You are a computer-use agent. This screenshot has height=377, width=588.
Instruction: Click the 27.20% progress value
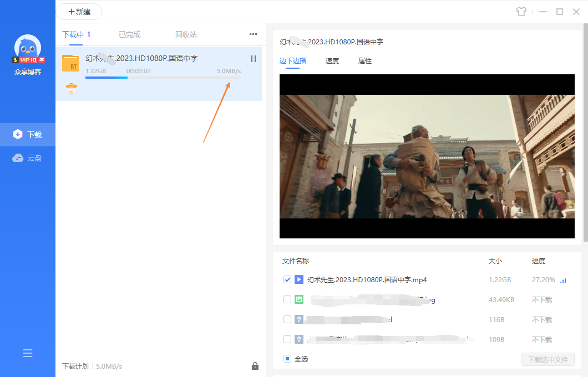(544, 279)
